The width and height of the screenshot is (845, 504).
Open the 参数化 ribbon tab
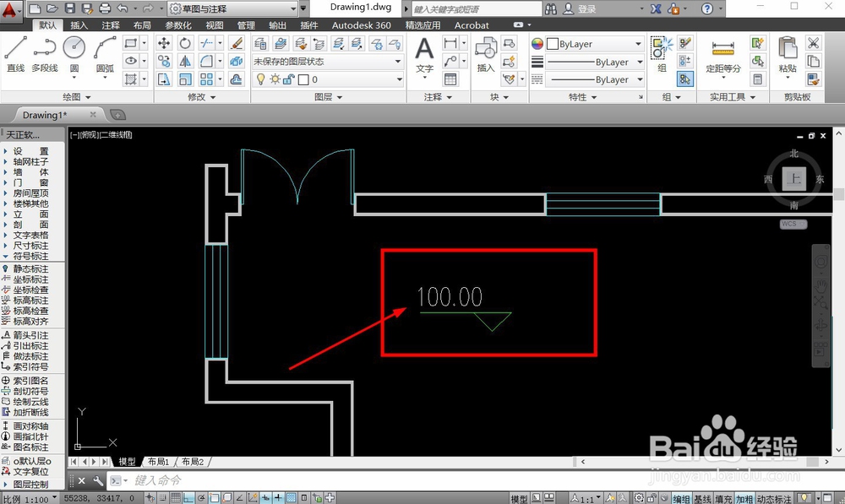point(178,25)
